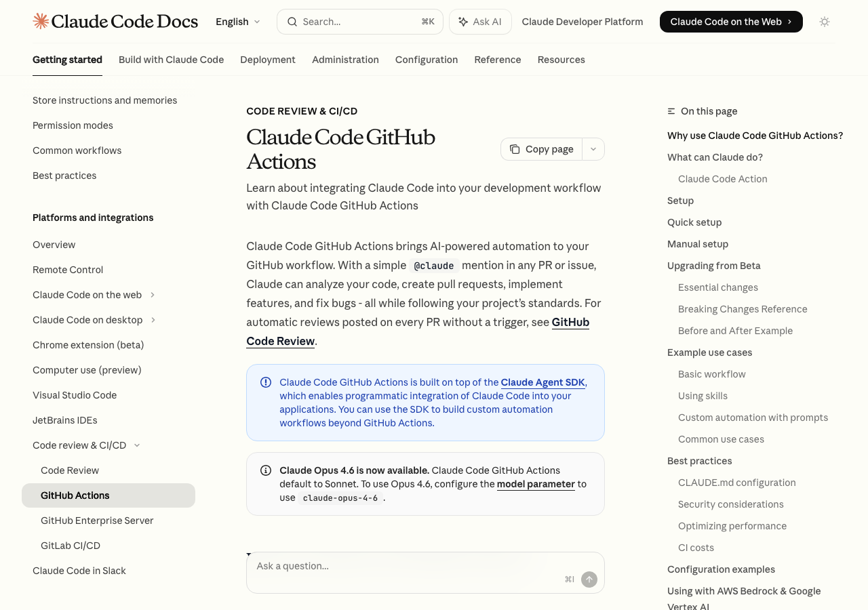This screenshot has width=868, height=610.
Task: Switch to the Build with Claude Code tab
Action: 171,60
